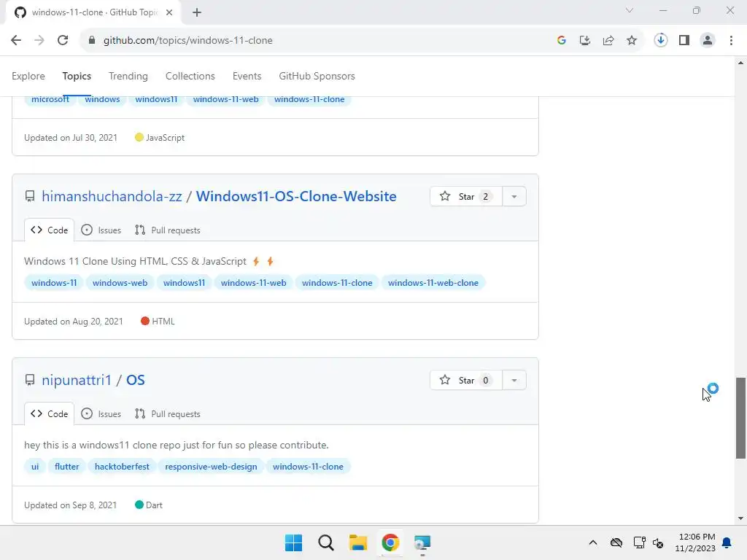Open Issues tab of nipunattri1 OS
This screenshot has height=560, width=747.
[101, 414]
